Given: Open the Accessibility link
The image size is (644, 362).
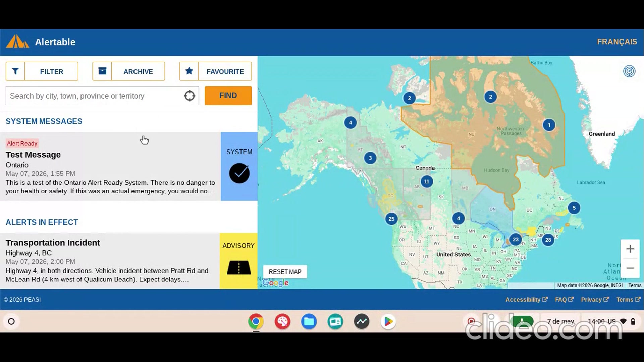Looking at the screenshot, I should point(527,300).
